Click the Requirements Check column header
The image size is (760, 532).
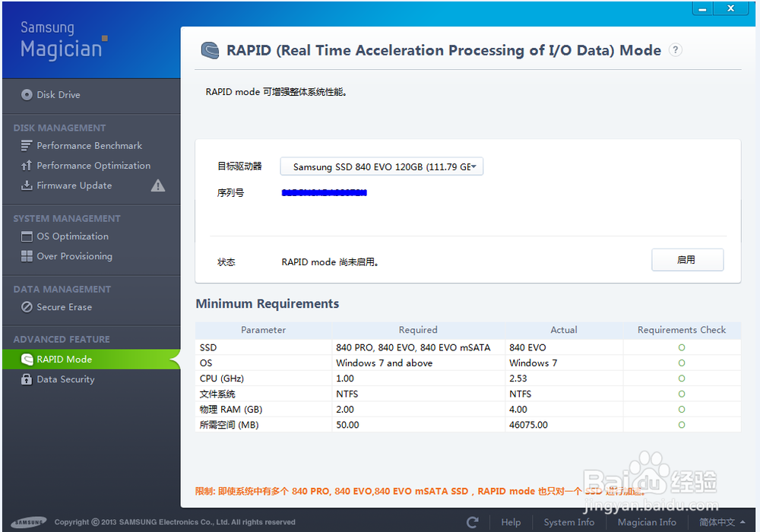coord(682,330)
